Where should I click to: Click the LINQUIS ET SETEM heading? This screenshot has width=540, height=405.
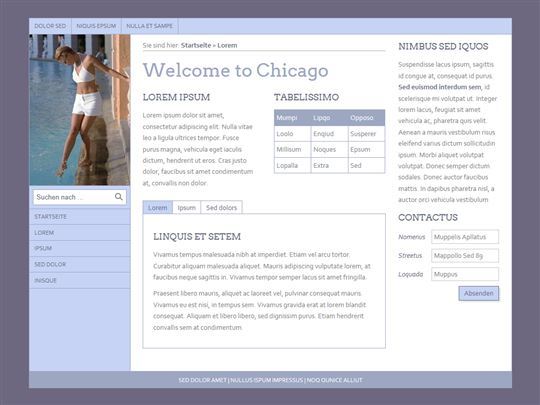tap(197, 237)
